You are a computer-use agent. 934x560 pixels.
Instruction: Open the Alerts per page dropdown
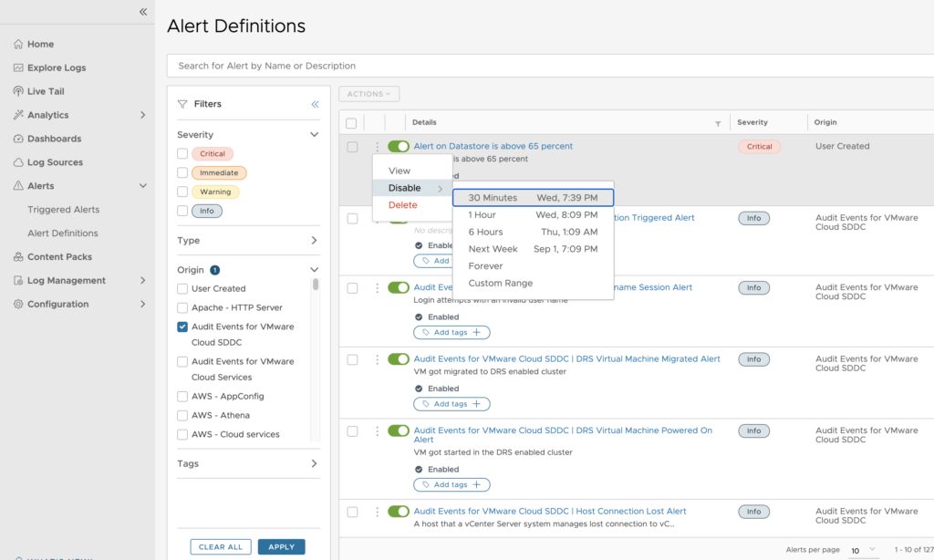[863, 551]
